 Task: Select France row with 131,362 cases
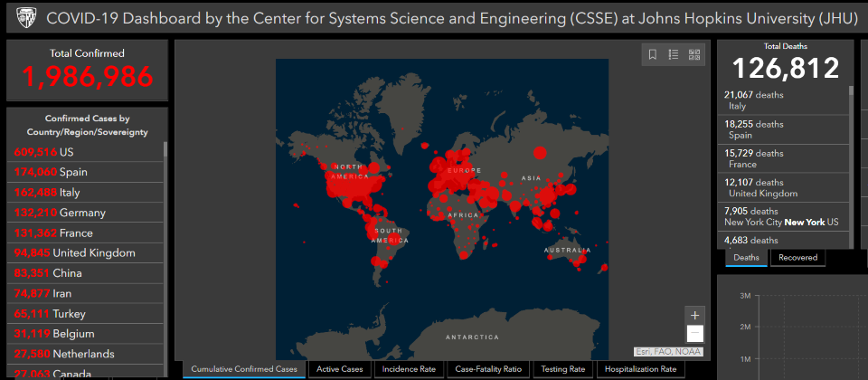tap(85, 233)
